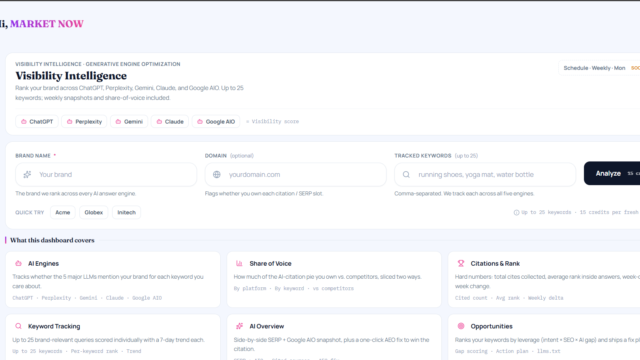This screenshot has height=360, width=640.
Task: Start analysis with the Analyze button
Action: click(x=612, y=173)
